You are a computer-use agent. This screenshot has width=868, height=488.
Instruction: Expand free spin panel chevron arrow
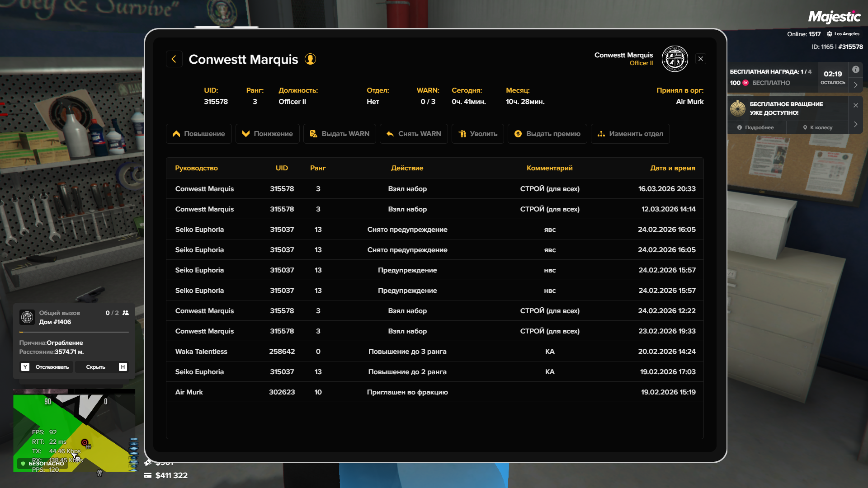click(855, 124)
